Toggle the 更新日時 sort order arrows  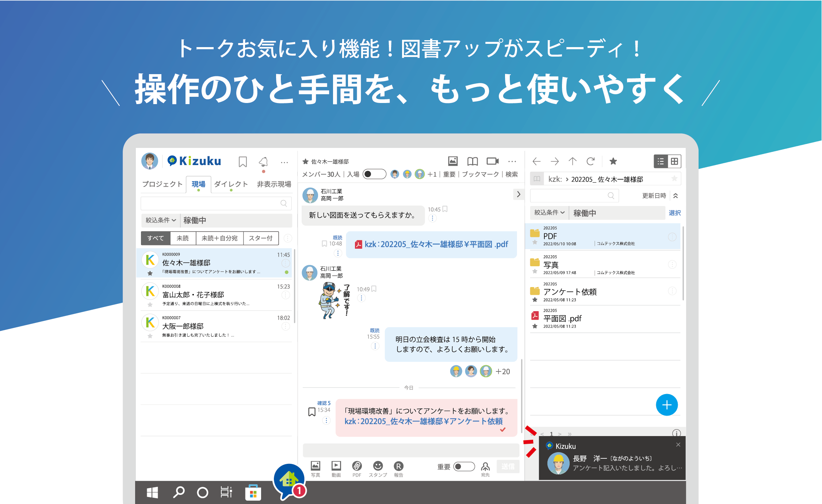click(676, 196)
